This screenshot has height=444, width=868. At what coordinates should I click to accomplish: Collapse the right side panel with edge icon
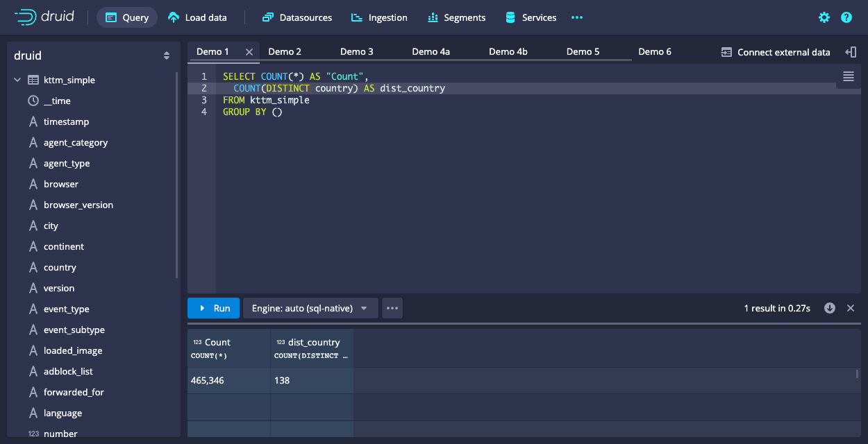pyautogui.click(x=851, y=51)
